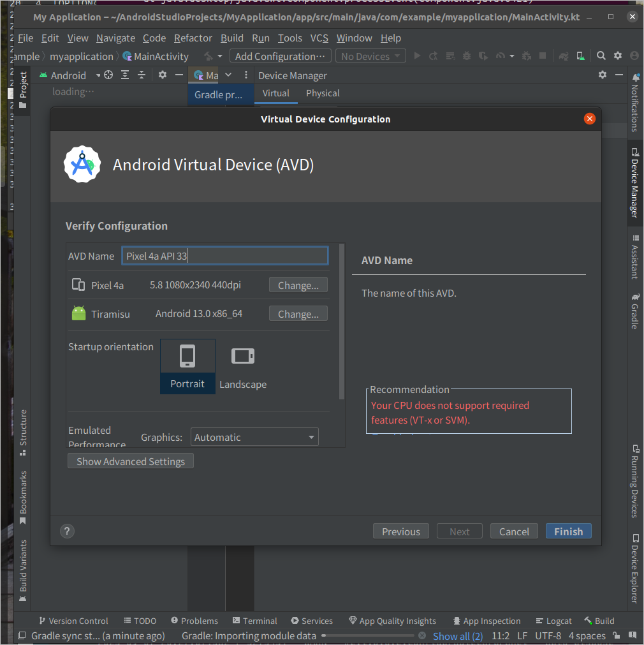Click the user account avatar icon
Screen dimensions: 644x645
[x=634, y=56]
